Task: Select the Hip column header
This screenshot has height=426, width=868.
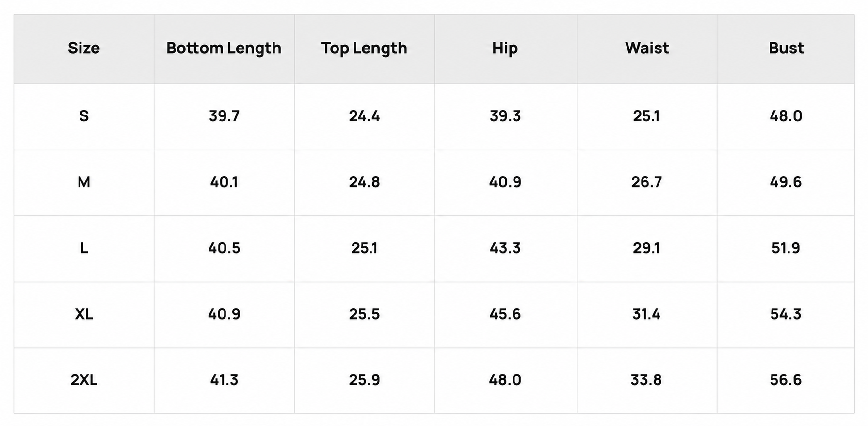Action: coord(505,48)
